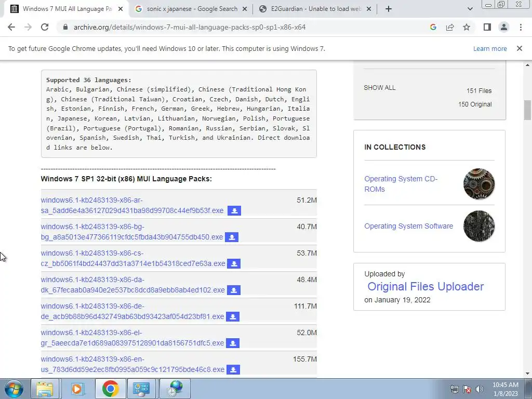The width and height of the screenshot is (532, 399).
Task: Open the Original Files Uploader profile
Action: tap(425, 286)
